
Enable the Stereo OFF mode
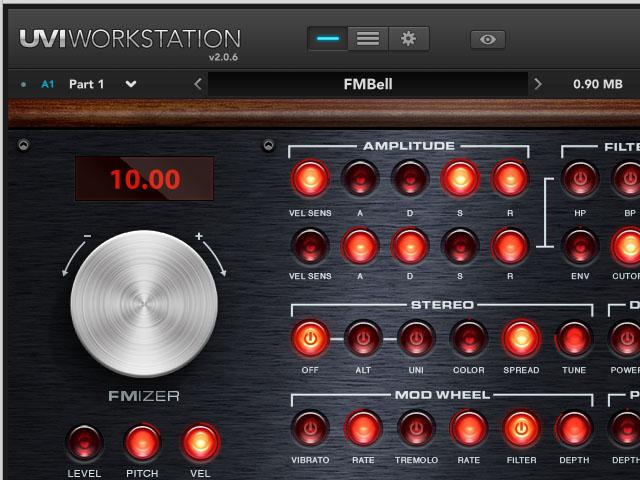(x=310, y=339)
